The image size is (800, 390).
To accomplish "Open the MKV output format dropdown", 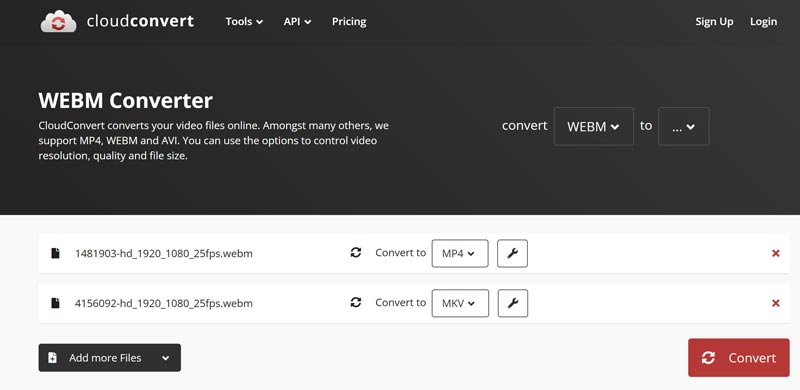I will [460, 303].
